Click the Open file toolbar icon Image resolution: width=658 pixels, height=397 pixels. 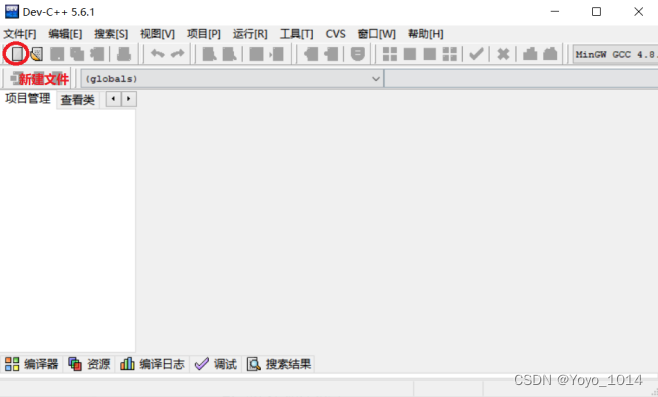[37, 54]
